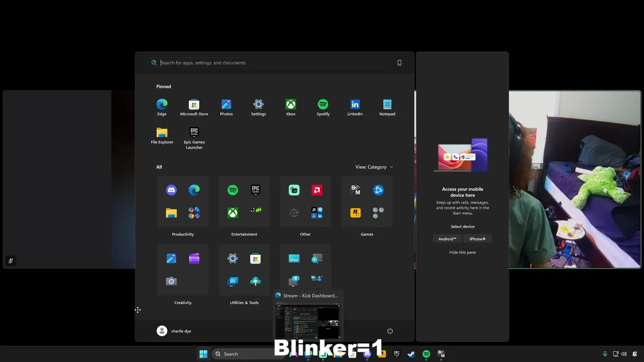
Task: Open Photos in Creativity group
Action: 171,258
